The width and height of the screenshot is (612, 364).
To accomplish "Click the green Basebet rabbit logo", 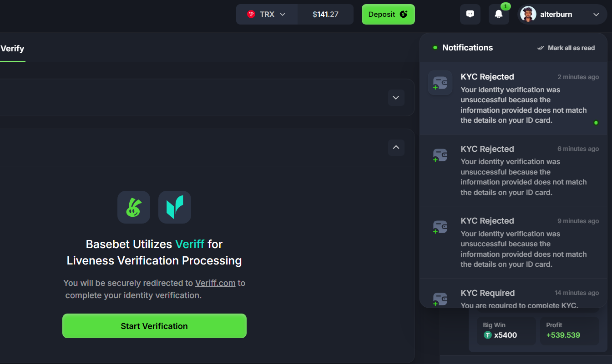I will 134,207.
